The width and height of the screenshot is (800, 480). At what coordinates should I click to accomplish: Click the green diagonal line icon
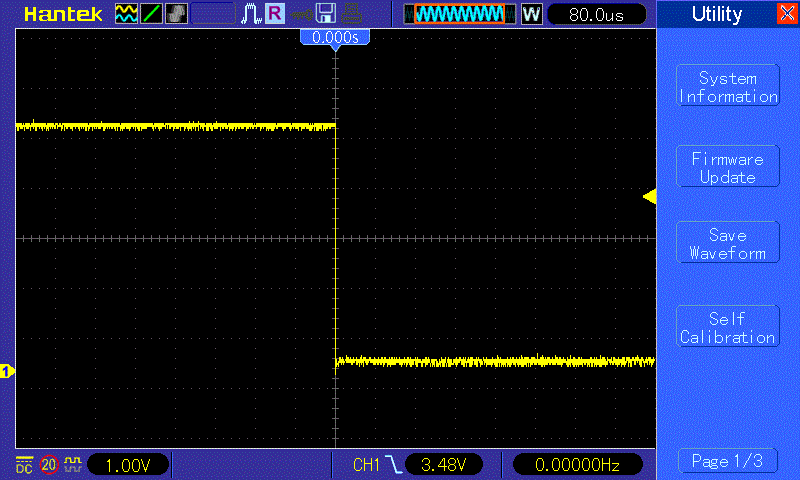click(x=151, y=14)
